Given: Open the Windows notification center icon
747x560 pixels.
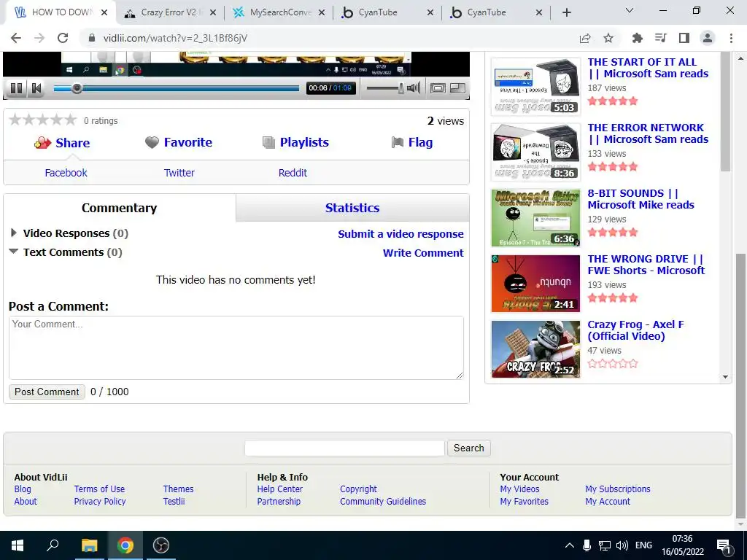Looking at the screenshot, I should tap(724, 545).
